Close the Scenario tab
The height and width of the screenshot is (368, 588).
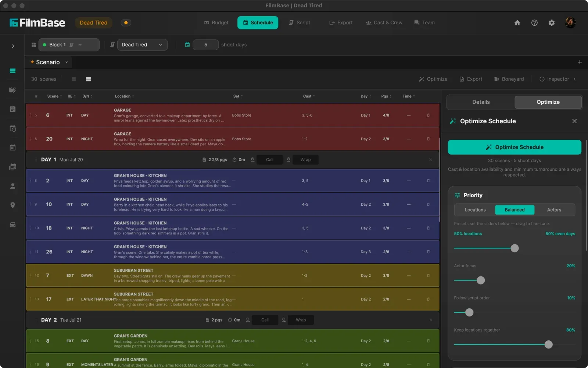coord(67,63)
